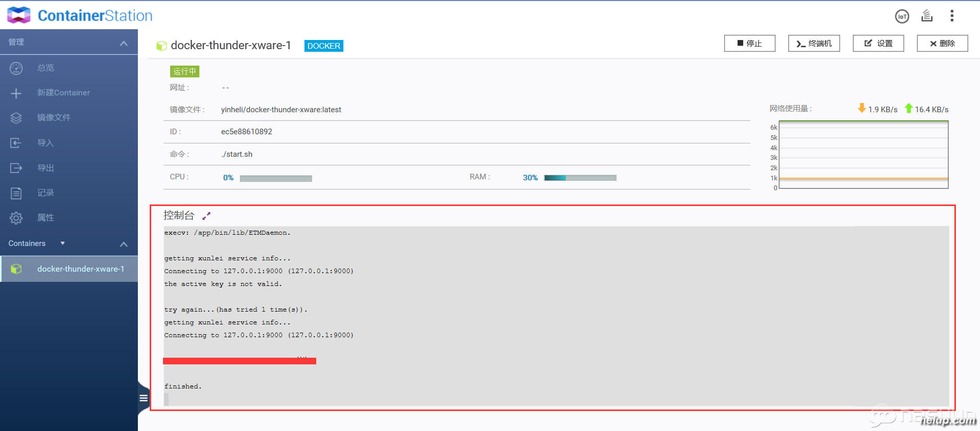Viewport: 980px width, 431px height.
Task: Click the overview gauge icon
Action: click(16, 68)
